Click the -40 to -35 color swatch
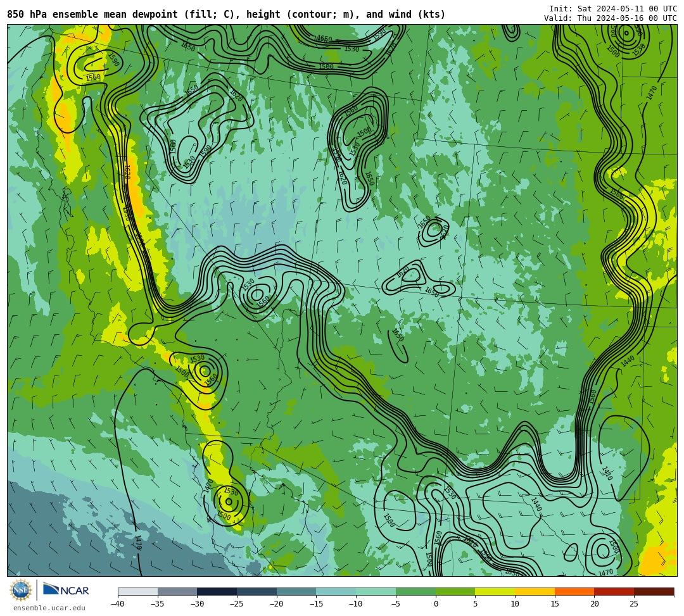Image resolution: width=684 pixels, height=616 pixels. point(138,591)
